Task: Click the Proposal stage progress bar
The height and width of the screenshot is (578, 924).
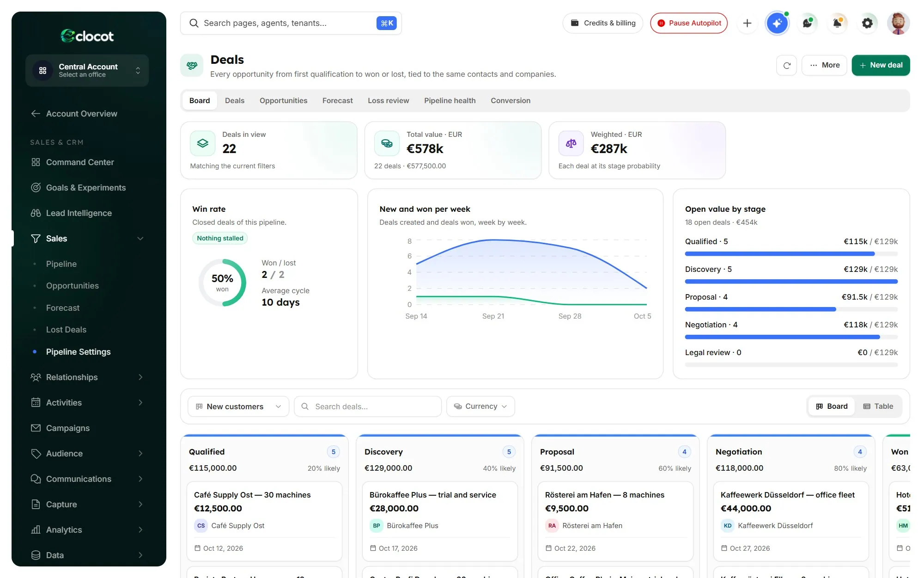Action: (x=791, y=309)
